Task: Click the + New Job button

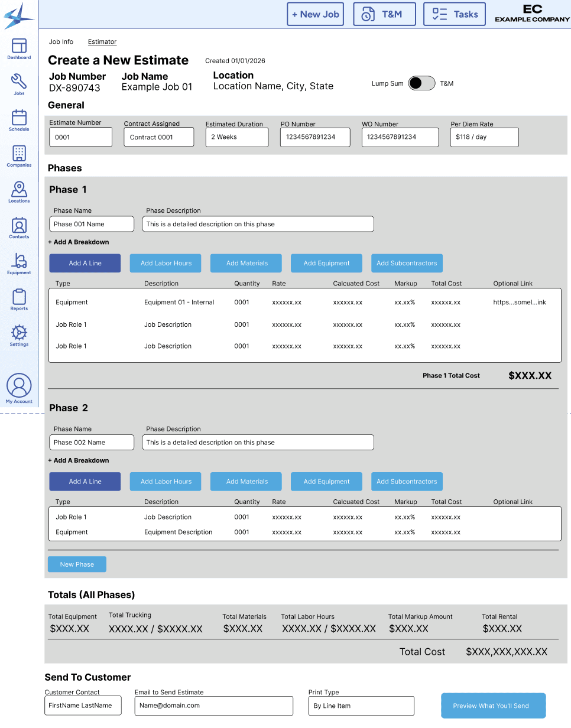Action: tap(316, 14)
